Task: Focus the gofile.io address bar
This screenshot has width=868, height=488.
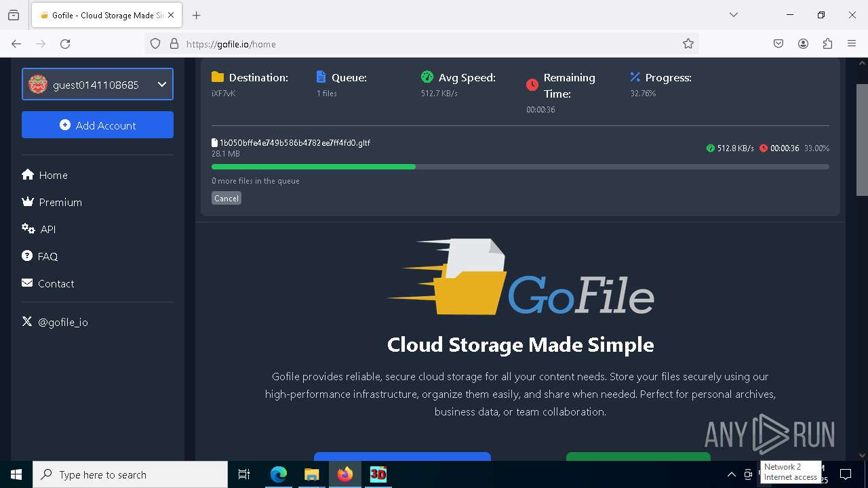Action: point(420,43)
